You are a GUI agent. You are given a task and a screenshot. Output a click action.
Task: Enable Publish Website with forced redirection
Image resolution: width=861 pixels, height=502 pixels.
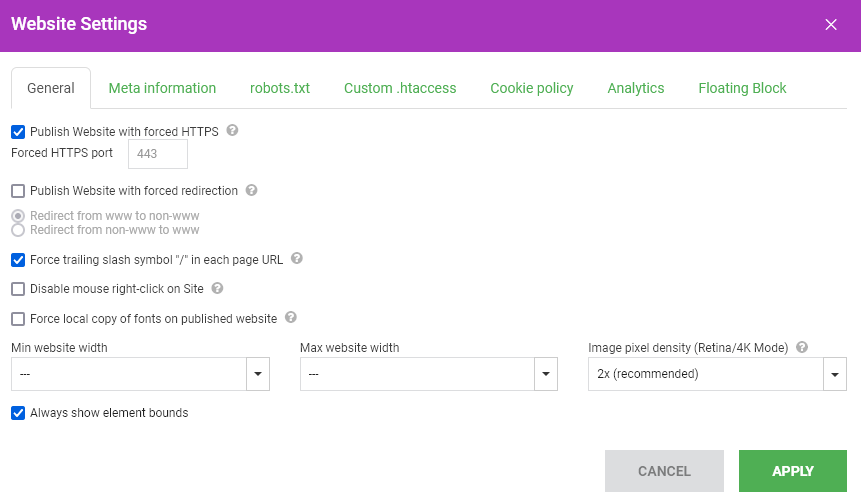[18, 191]
